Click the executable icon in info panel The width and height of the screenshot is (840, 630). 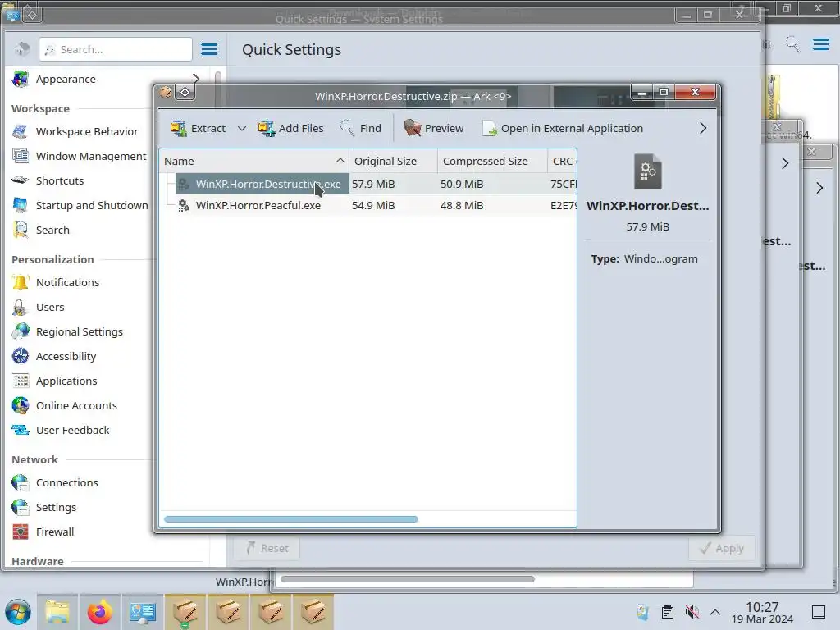tap(648, 172)
